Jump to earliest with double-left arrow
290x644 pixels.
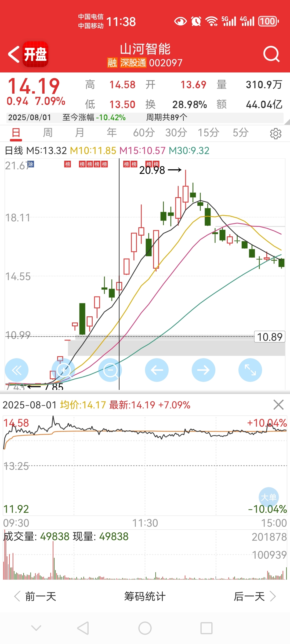pos(17,370)
